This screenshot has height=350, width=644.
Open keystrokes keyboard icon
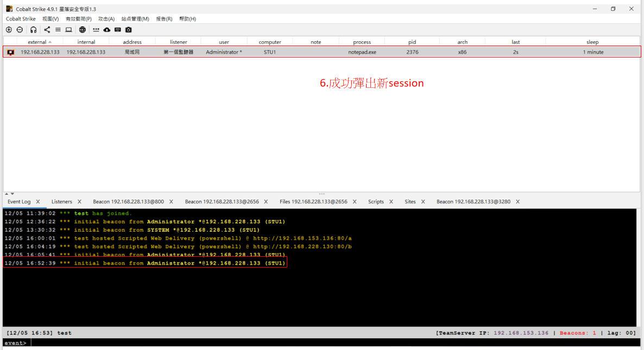pos(117,29)
